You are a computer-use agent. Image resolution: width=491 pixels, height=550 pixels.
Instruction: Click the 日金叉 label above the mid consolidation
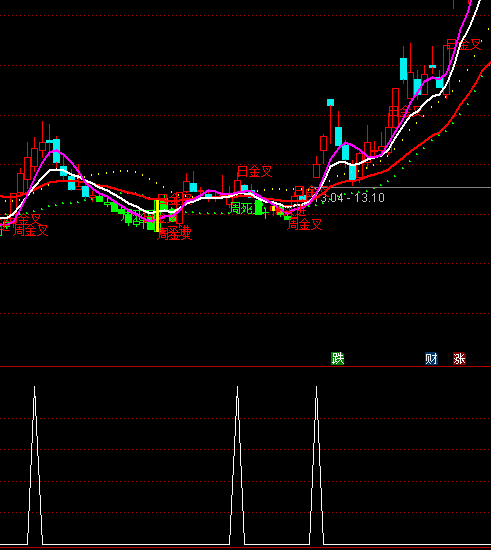(255, 172)
